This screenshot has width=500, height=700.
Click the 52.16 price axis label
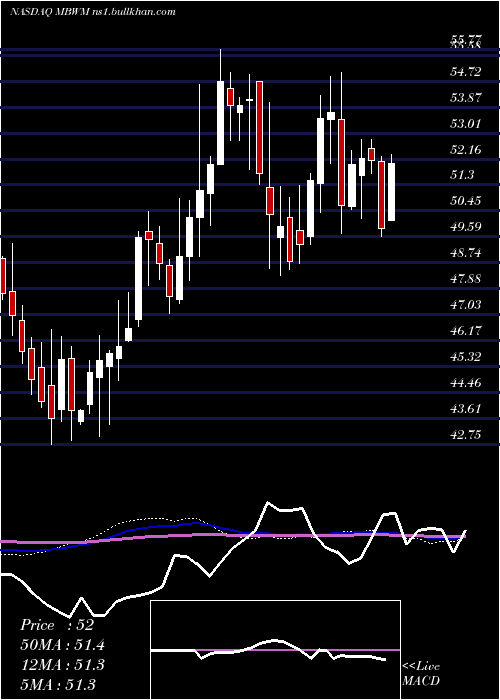[466, 150]
